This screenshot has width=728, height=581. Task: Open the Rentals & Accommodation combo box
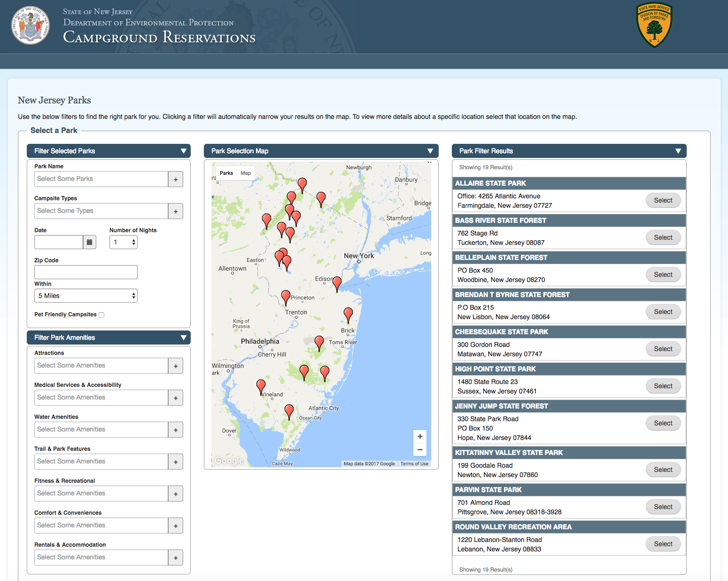coord(101,557)
